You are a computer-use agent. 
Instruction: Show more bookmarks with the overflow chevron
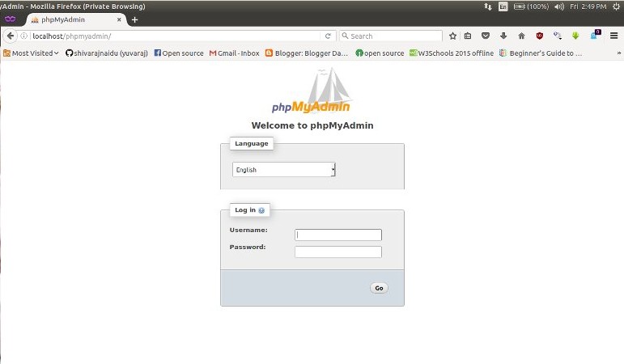point(619,53)
